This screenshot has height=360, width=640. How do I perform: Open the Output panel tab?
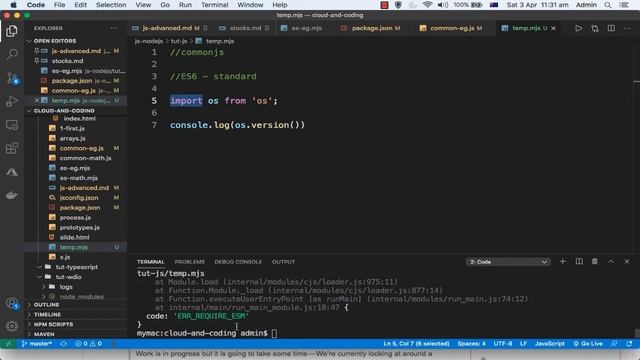coord(283,262)
